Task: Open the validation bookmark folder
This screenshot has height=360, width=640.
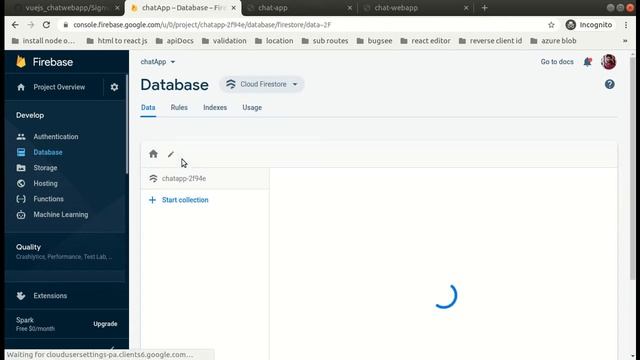Action: [x=224, y=41]
